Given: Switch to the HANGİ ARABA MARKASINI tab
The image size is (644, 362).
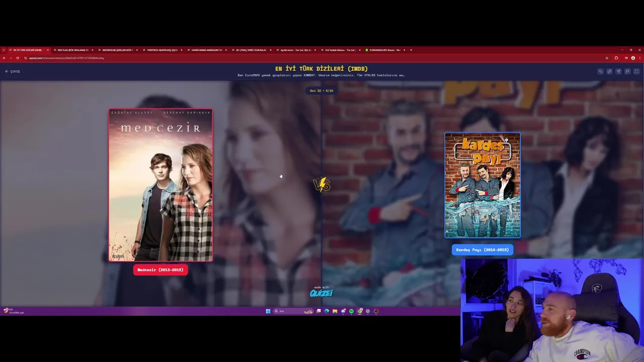Looking at the screenshot, I should point(206,50).
